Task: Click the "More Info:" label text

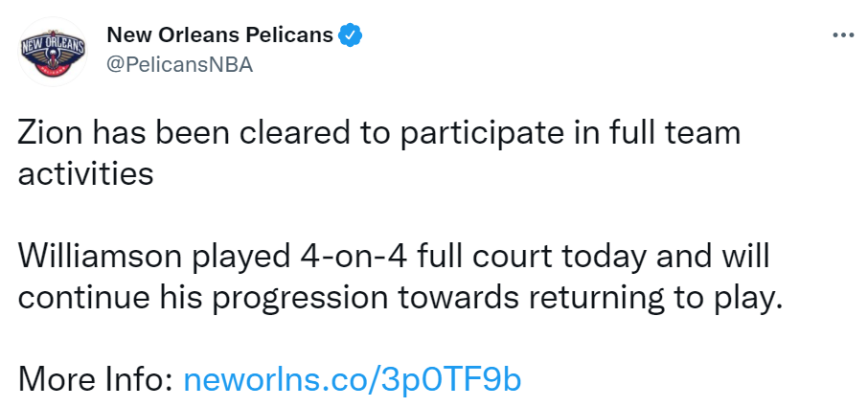Action: tap(96, 379)
